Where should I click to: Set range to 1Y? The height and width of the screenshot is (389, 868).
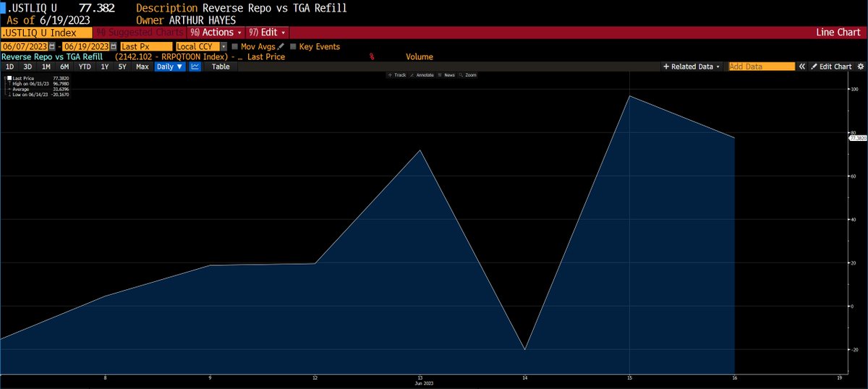click(x=105, y=66)
